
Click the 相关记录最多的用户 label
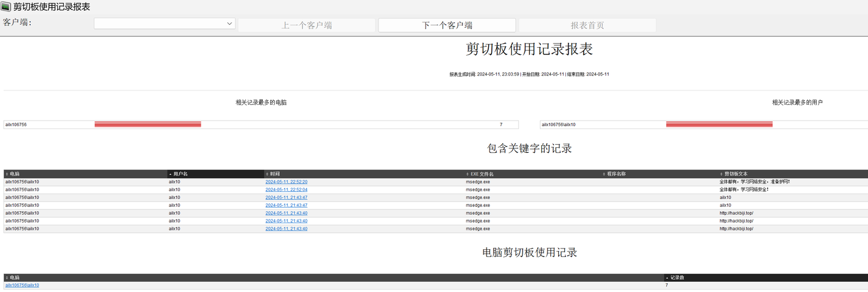click(797, 103)
